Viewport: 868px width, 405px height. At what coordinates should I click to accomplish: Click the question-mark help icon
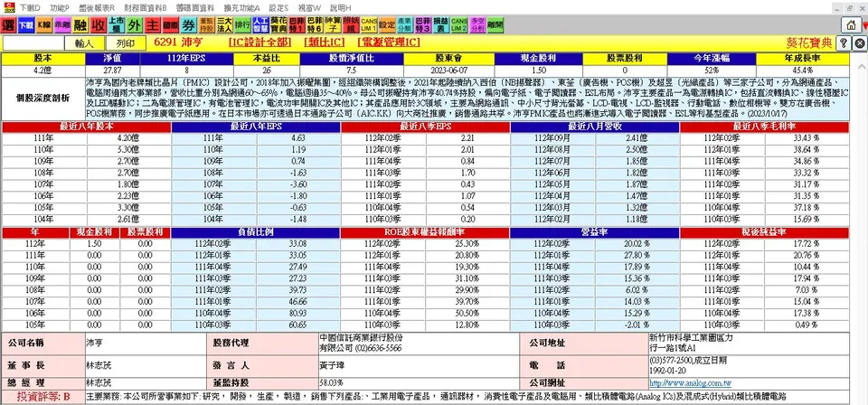(x=844, y=43)
